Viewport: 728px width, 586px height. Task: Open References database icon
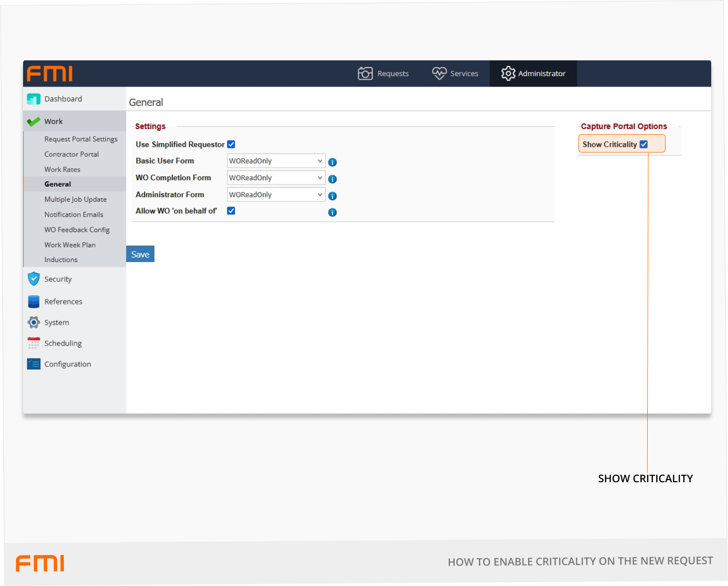34,301
